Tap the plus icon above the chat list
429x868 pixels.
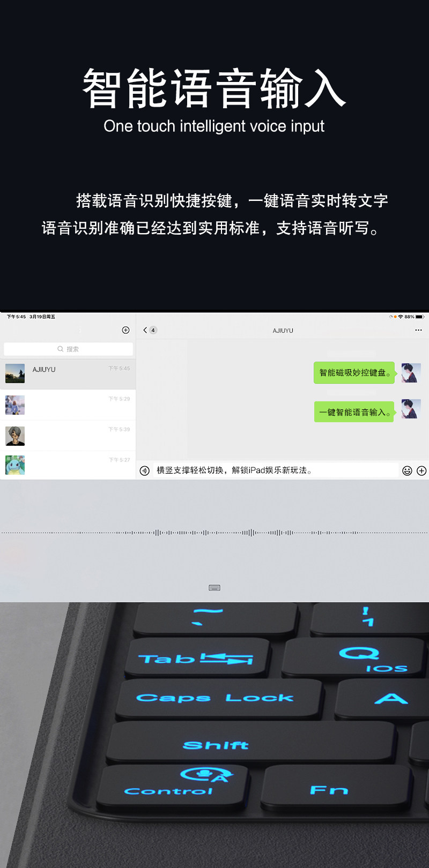pyautogui.click(x=125, y=330)
